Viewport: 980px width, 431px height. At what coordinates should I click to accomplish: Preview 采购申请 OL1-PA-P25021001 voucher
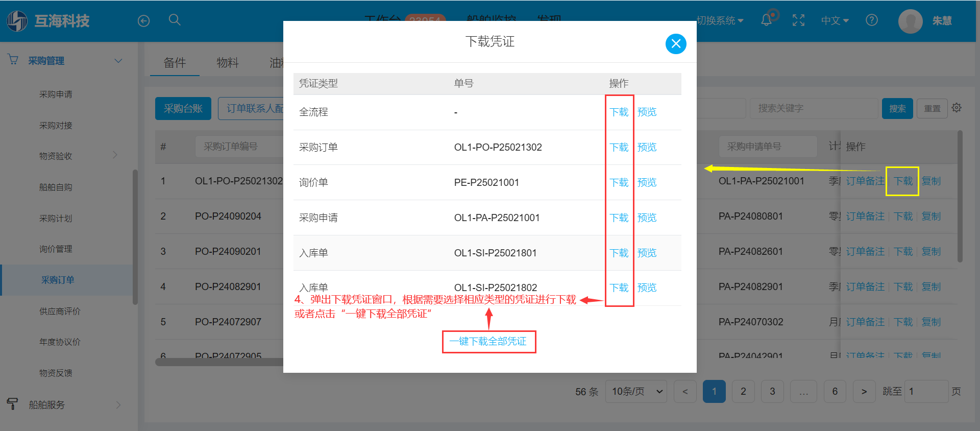647,218
